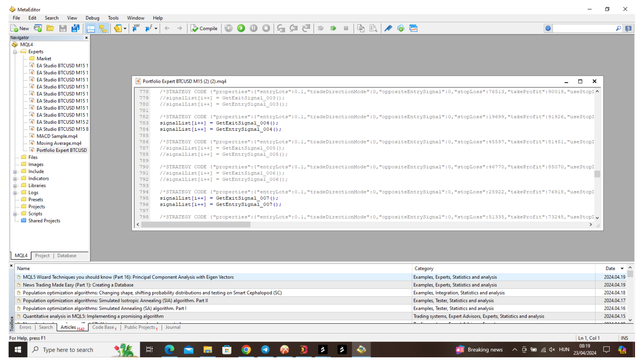Screen dimensions: 644x362
Task: Click the bookmark toolbar icon
Action: click(x=118, y=28)
